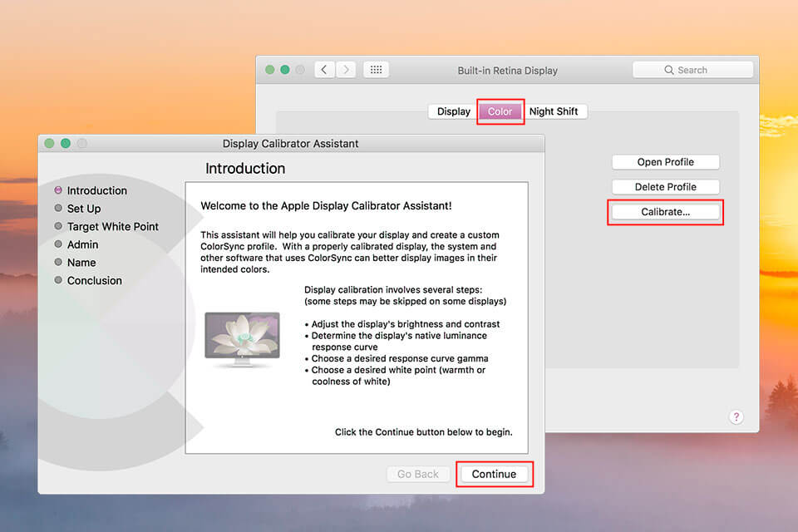Open help using the question mark icon
Viewport: 798px width, 532px height.
click(736, 416)
